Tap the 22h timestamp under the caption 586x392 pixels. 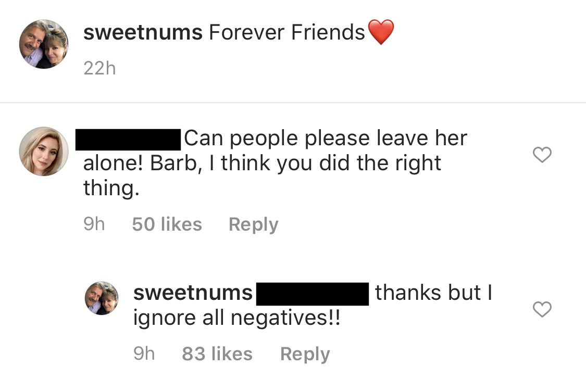click(101, 68)
